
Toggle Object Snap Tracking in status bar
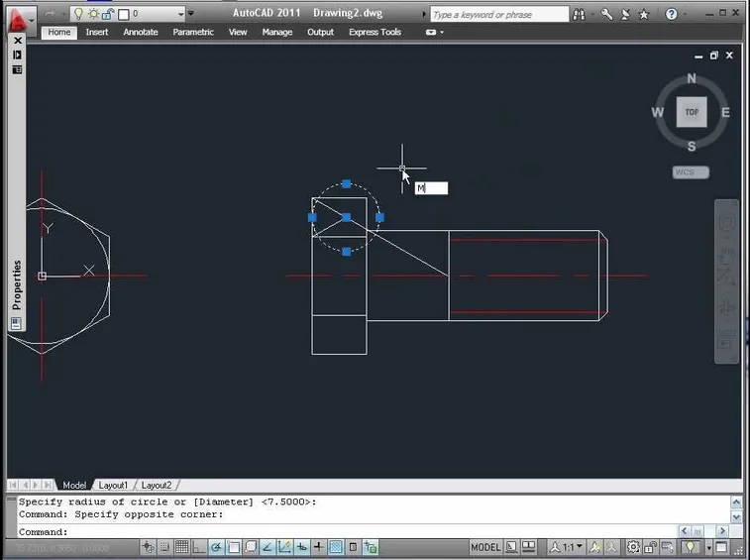268,546
